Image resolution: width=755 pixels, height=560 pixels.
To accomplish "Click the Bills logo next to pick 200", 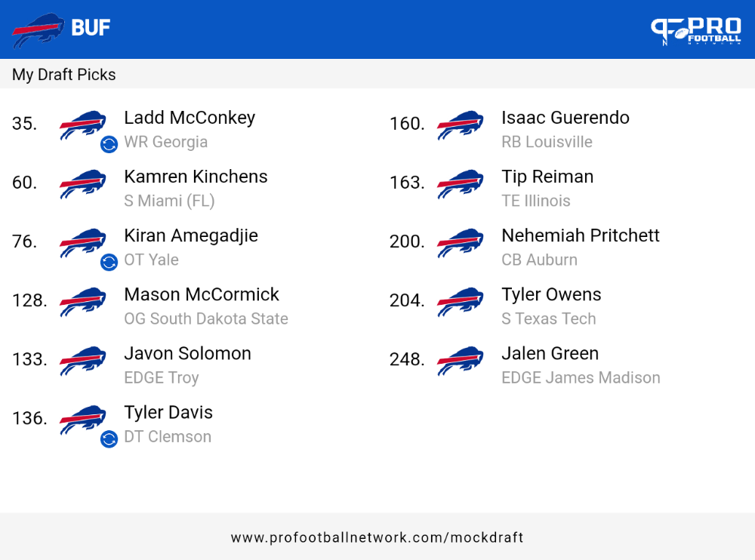I will click(x=461, y=243).
